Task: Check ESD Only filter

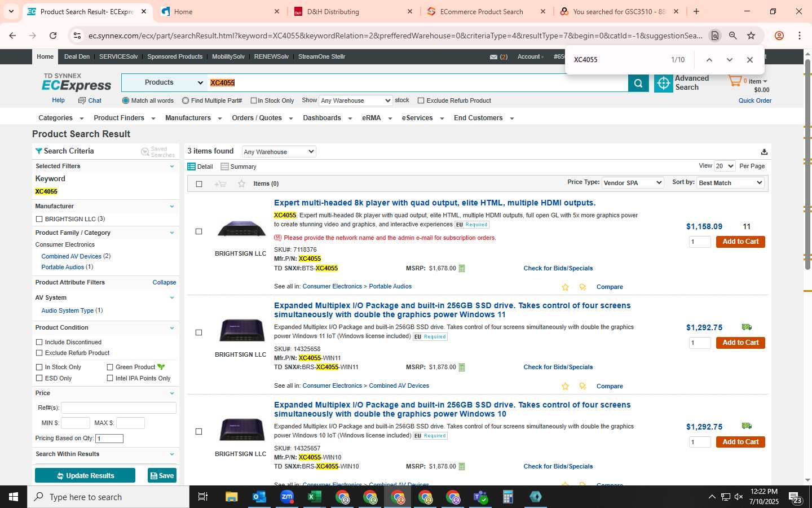Action: tap(39, 378)
